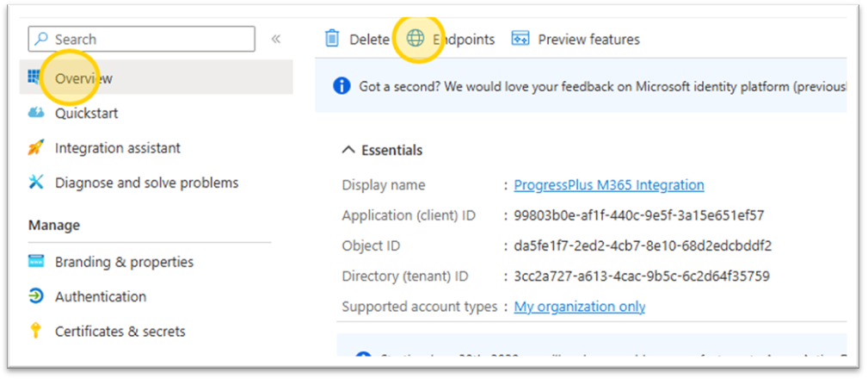Click the Delete trash can icon
The height and width of the screenshot is (379, 868).
pos(331,39)
